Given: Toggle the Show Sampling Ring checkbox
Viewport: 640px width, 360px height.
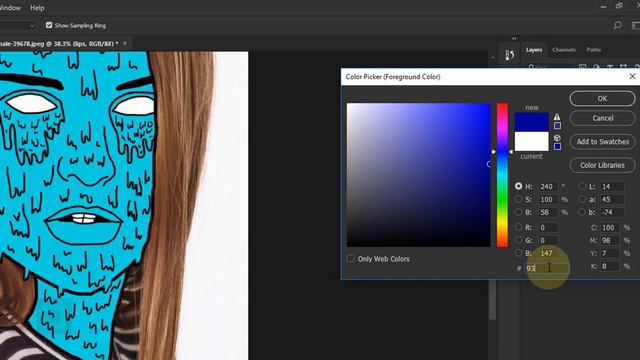Looking at the screenshot, I should (x=49, y=25).
